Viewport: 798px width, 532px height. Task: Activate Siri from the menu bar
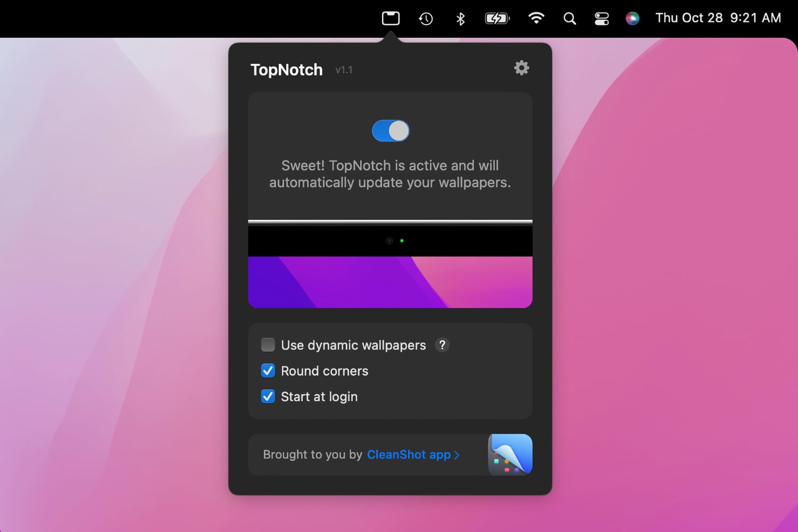click(x=632, y=18)
